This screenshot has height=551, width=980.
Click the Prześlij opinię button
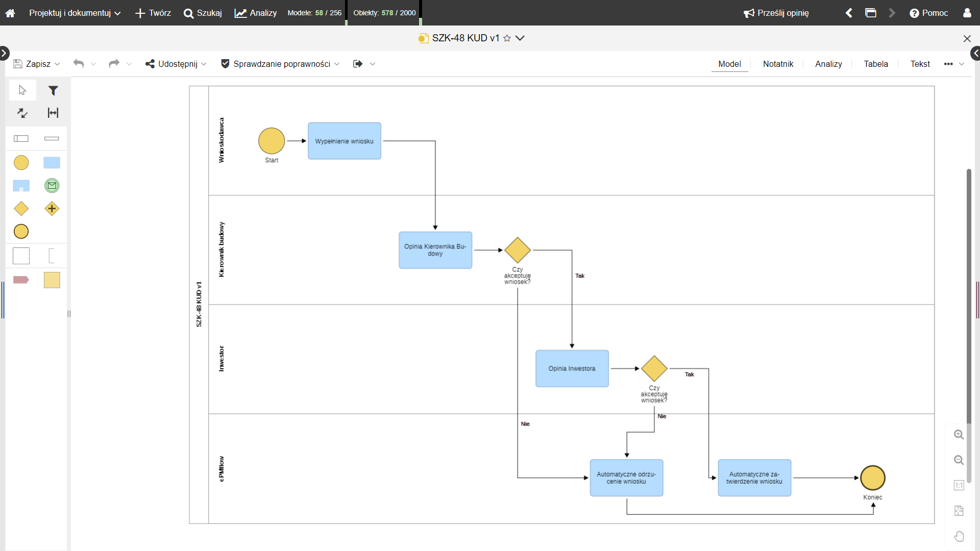[x=776, y=13]
